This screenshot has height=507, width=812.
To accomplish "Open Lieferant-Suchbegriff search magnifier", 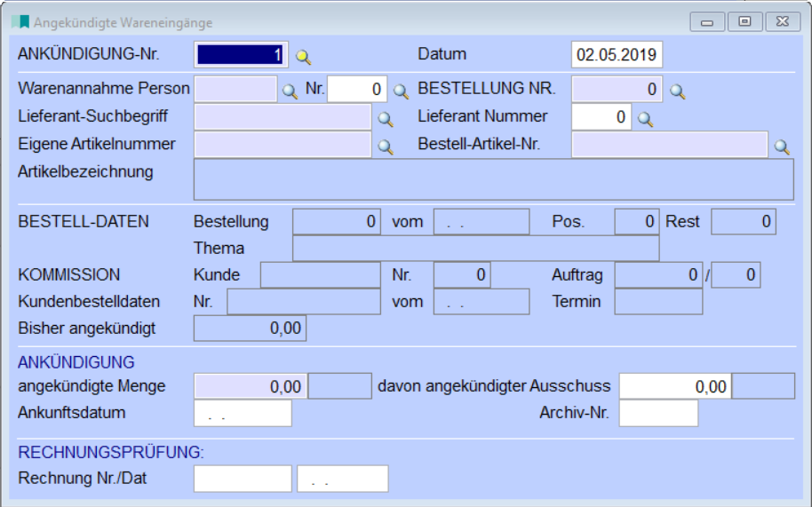I will pyautogui.click(x=386, y=120).
